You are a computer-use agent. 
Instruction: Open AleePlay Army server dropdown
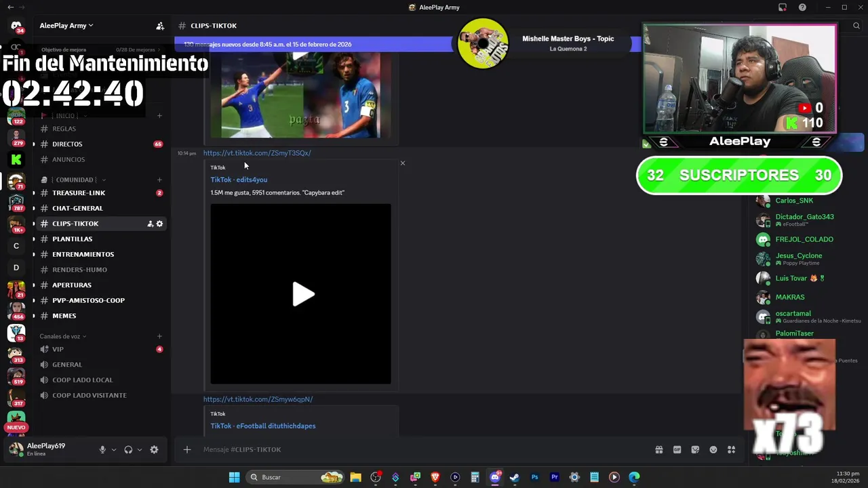click(x=66, y=26)
